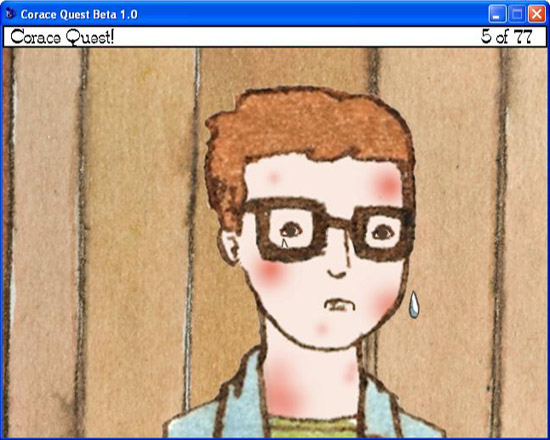Minimize the Corace Quest window
This screenshot has width=550, height=440.
tap(497, 14)
